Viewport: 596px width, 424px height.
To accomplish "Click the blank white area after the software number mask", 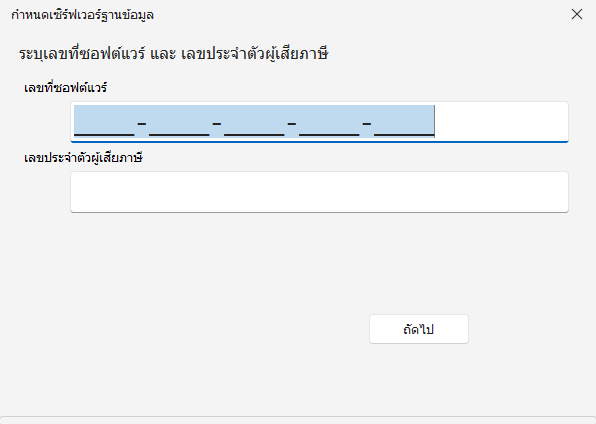I will pos(501,122).
